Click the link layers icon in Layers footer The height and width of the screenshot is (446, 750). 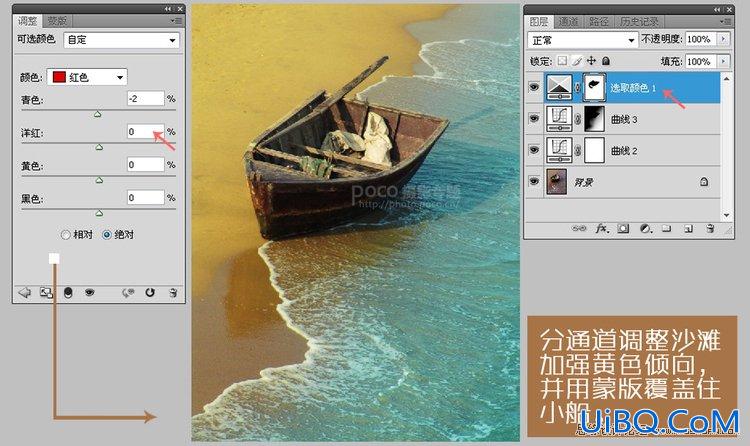(x=579, y=229)
